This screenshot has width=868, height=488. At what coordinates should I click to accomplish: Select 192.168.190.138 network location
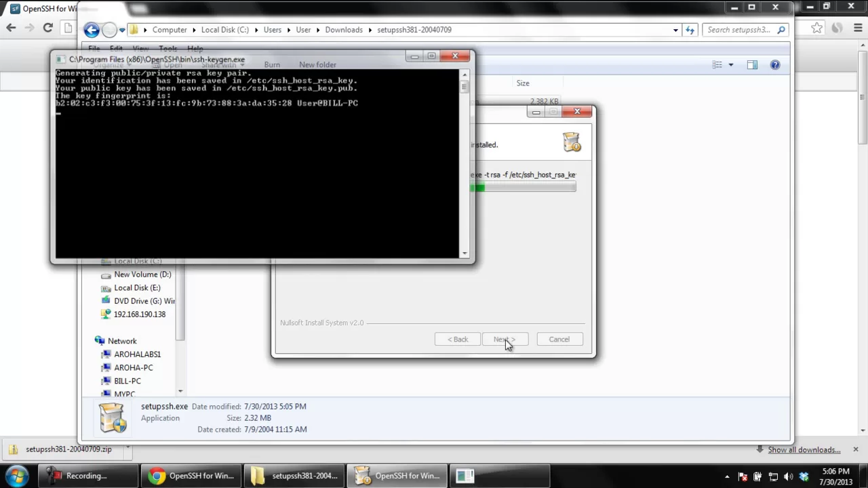click(x=139, y=314)
